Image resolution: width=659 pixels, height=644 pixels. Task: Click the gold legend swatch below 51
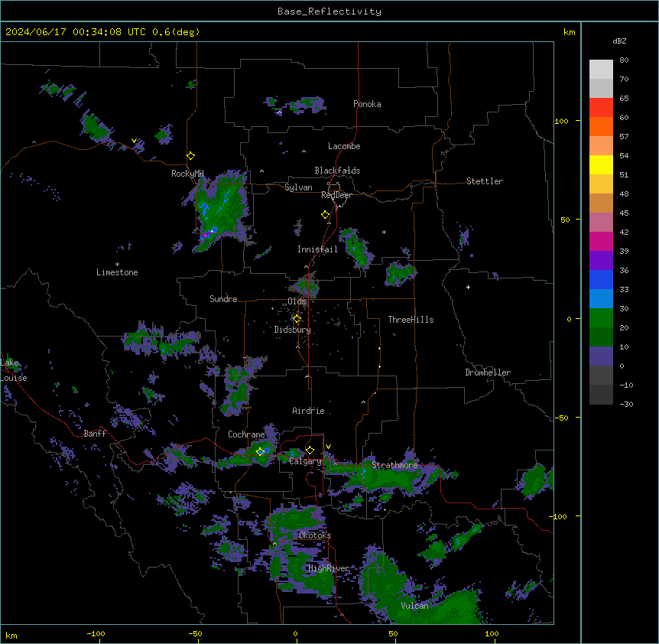(x=601, y=184)
